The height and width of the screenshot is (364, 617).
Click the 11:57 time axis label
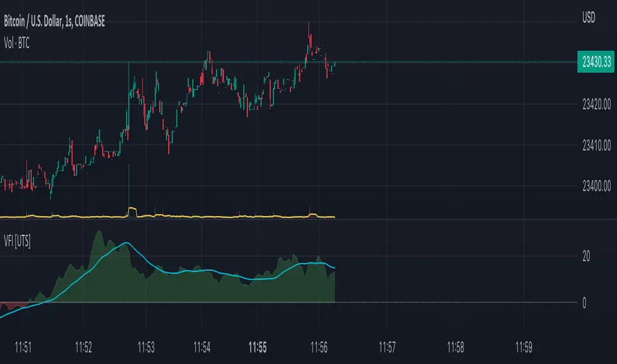click(387, 347)
